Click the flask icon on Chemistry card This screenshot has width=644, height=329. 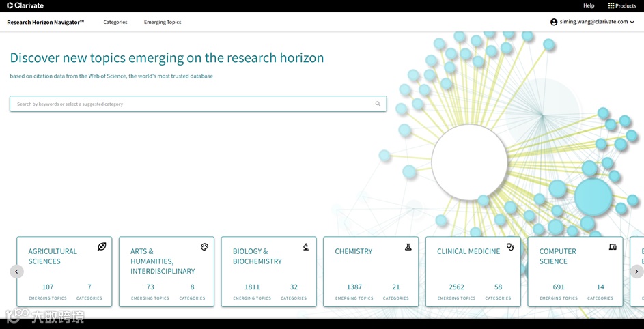click(408, 247)
